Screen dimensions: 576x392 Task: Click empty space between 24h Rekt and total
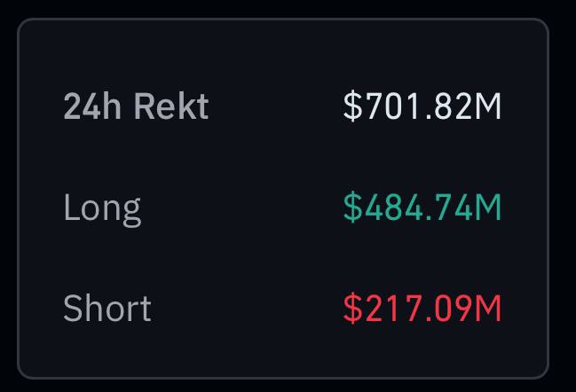point(276,106)
